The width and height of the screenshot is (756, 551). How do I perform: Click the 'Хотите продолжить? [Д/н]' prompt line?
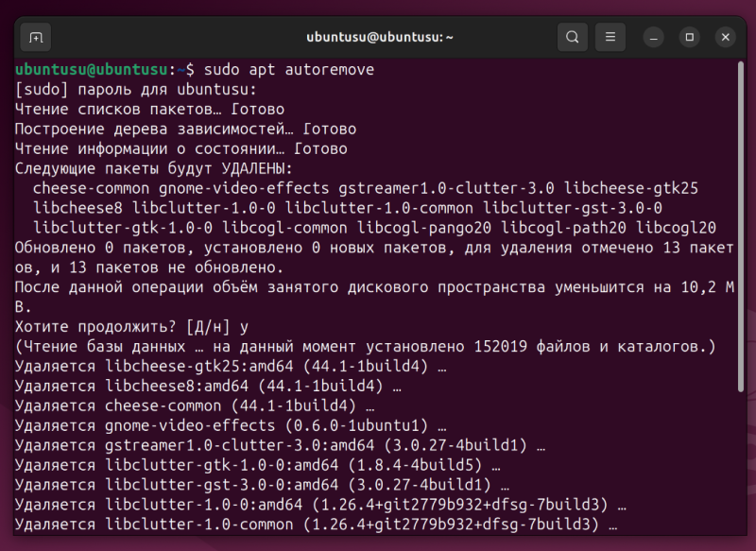pos(131,327)
